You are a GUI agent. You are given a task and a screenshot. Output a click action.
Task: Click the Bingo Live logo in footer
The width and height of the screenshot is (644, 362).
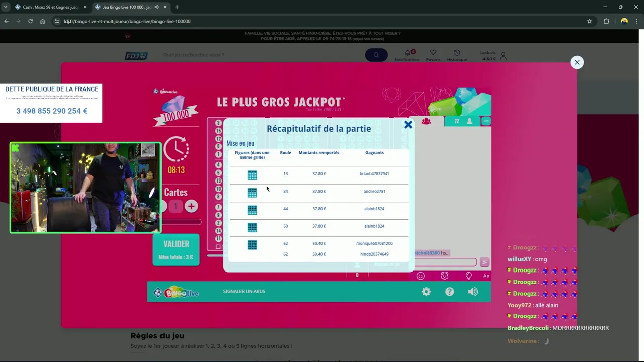176,292
